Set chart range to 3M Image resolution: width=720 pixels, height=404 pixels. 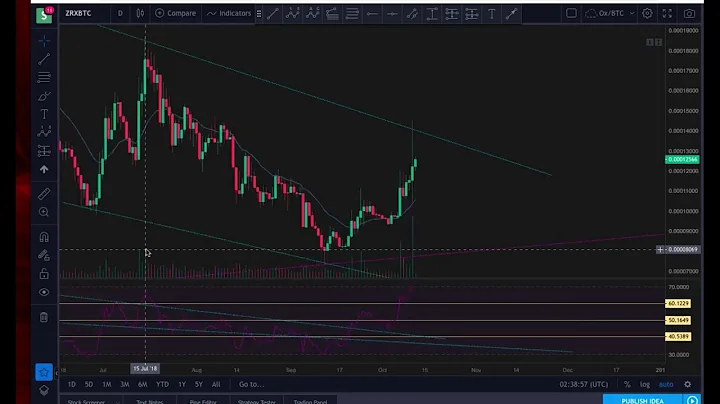pyautogui.click(x=124, y=384)
